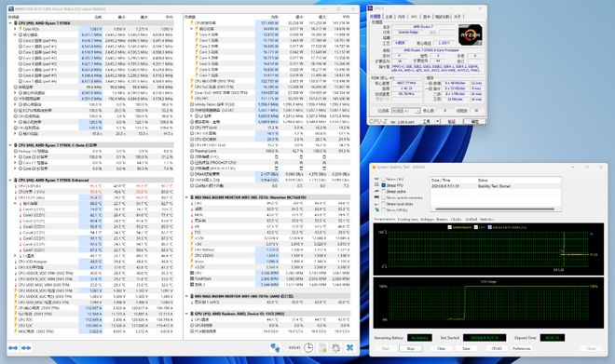
Task: Open the SPD tab in CPU-Z
Action: pyautogui.click(x=414, y=17)
